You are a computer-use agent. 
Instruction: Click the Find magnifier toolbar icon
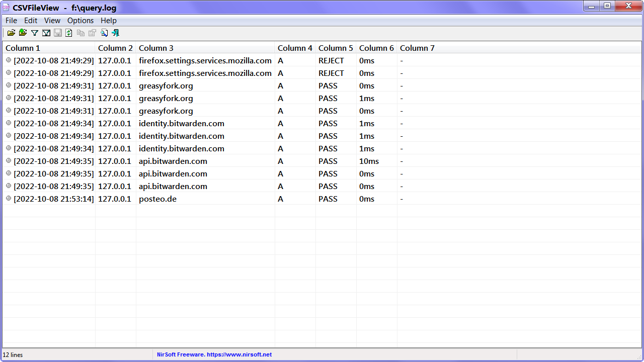(104, 33)
